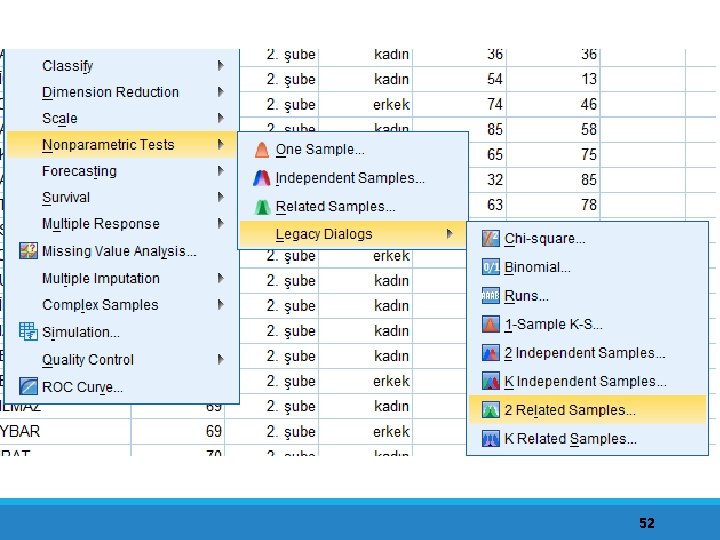Select cell with value 78
Screen dimensions: 720x540
coord(553,204)
